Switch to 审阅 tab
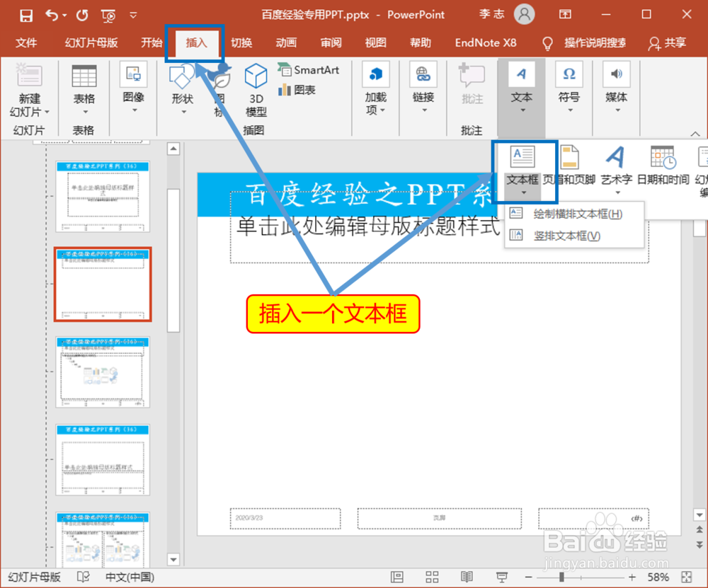The height and width of the screenshot is (588, 708). [331, 43]
